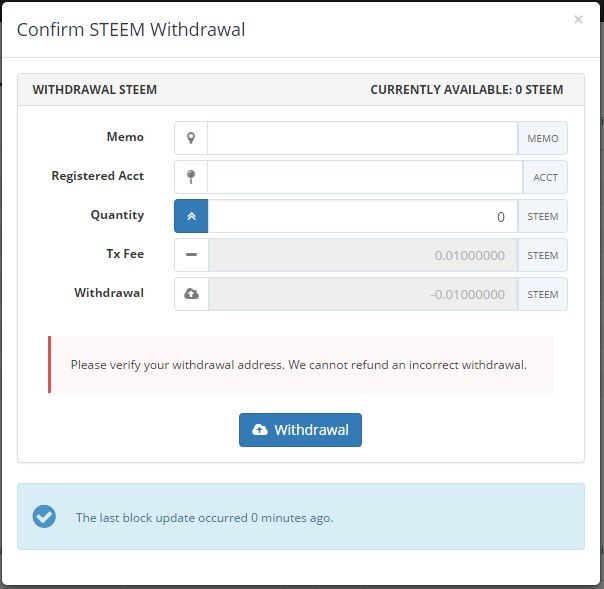This screenshot has height=589, width=604.
Task: Click the Quantity input field
Action: (x=362, y=216)
